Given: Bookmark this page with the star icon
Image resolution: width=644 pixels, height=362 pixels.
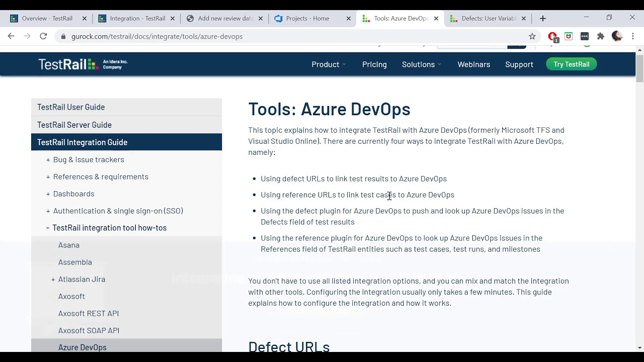Looking at the screenshot, I should (x=532, y=36).
